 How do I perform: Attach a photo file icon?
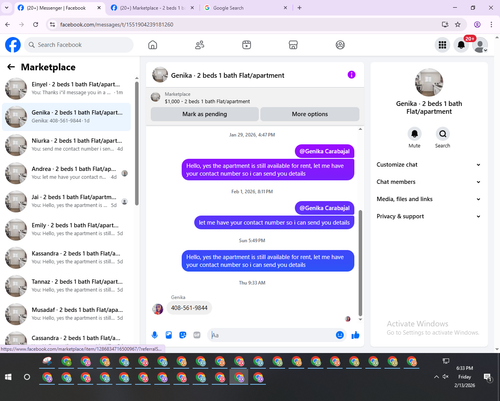click(169, 335)
